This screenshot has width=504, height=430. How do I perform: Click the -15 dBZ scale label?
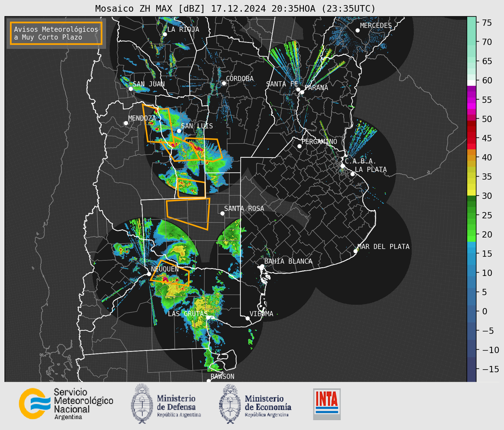(x=490, y=369)
